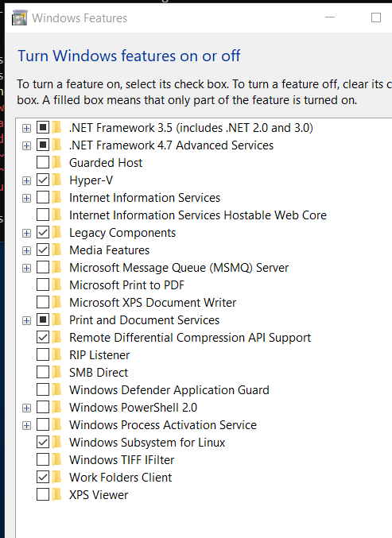Click the folder icon beside XPS Viewer
Viewport: 392px width, 538px height.
pyautogui.click(x=57, y=494)
